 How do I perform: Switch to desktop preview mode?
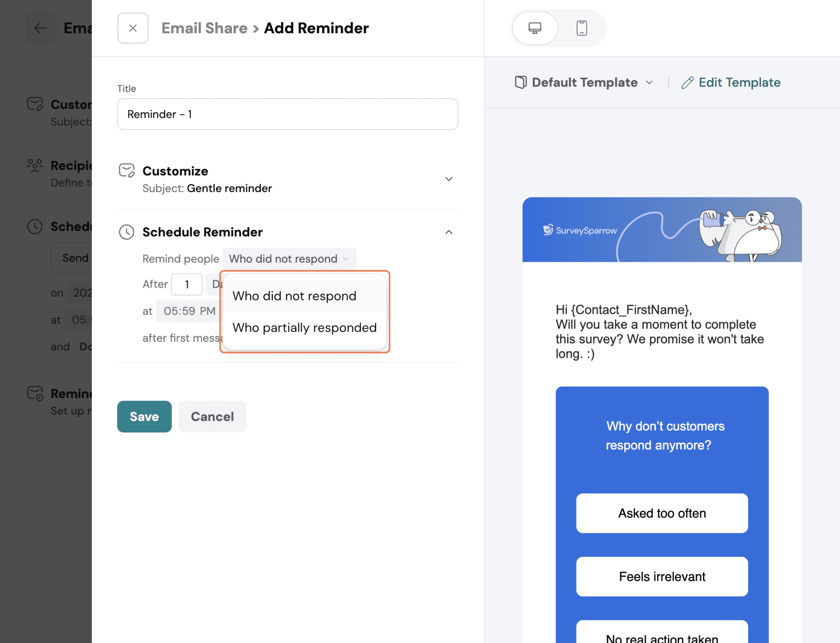[x=534, y=28]
